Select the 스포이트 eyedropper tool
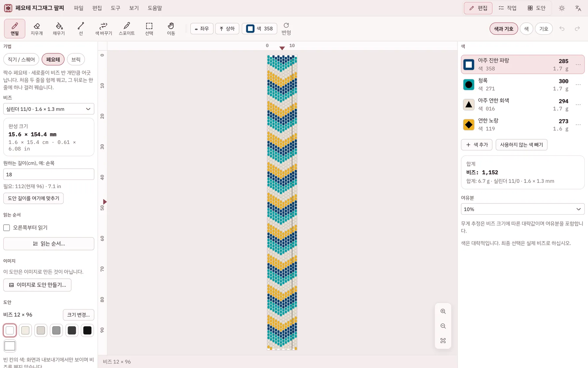 coord(127,29)
